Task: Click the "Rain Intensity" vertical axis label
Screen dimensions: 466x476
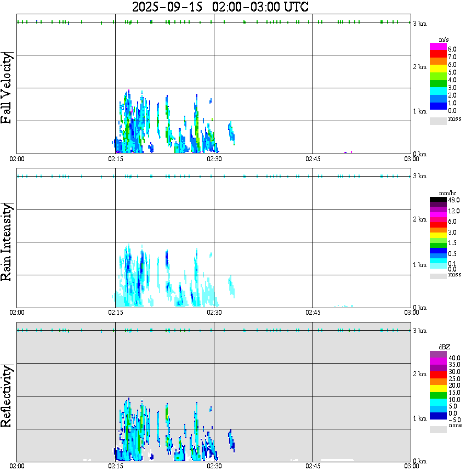Action: [7, 242]
